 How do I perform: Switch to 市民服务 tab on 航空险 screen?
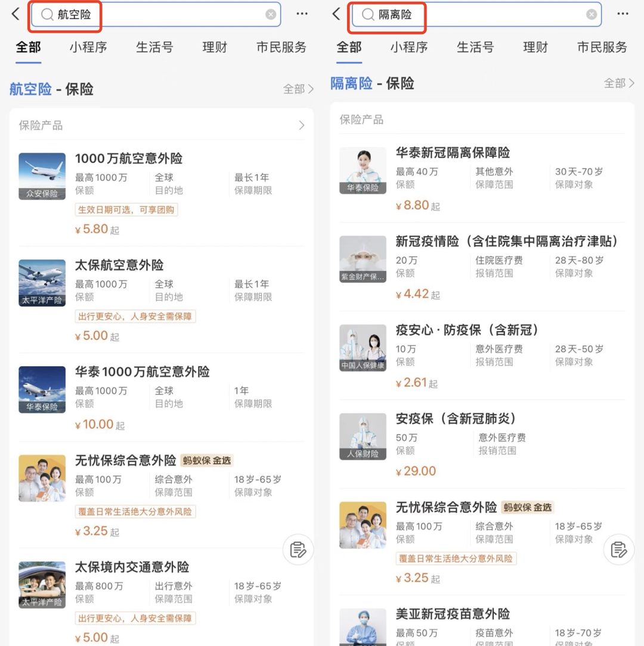point(281,47)
